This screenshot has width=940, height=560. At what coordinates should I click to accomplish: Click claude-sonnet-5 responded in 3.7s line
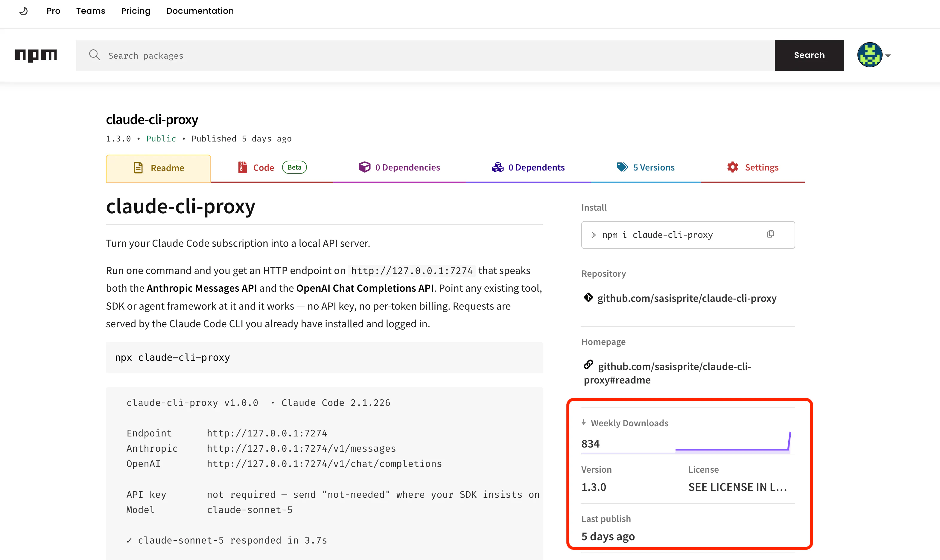[x=227, y=540]
